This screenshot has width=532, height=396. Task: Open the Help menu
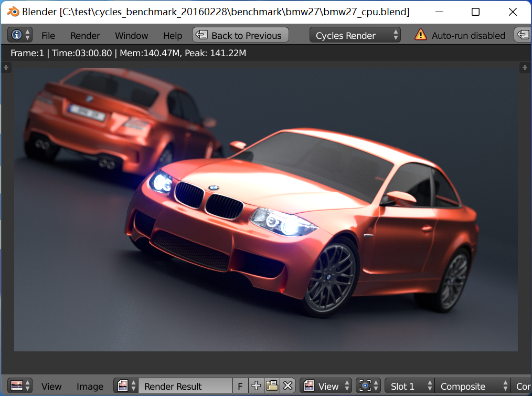(173, 36)
